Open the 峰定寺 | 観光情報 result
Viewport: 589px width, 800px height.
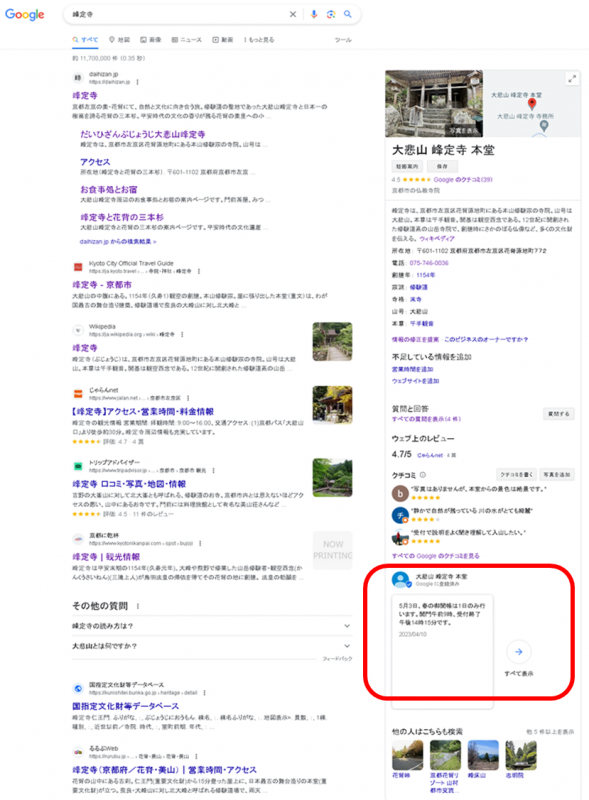pyautogui.click(x=106, y=557)
